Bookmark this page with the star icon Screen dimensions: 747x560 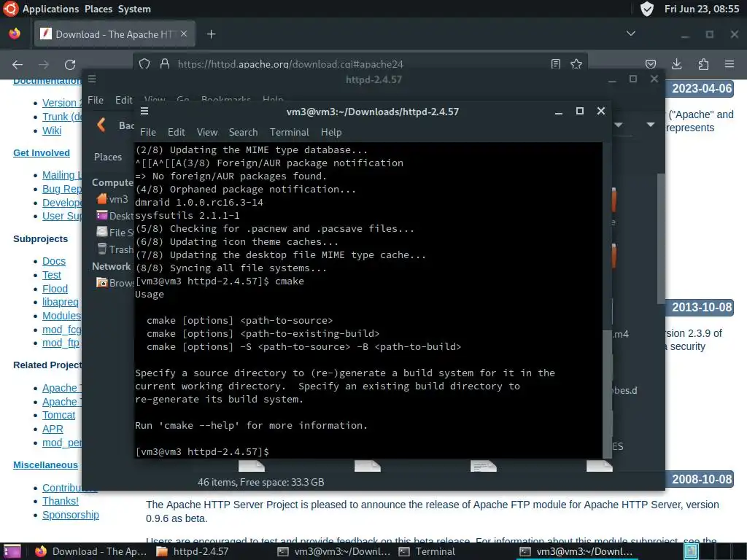[576, 64]
